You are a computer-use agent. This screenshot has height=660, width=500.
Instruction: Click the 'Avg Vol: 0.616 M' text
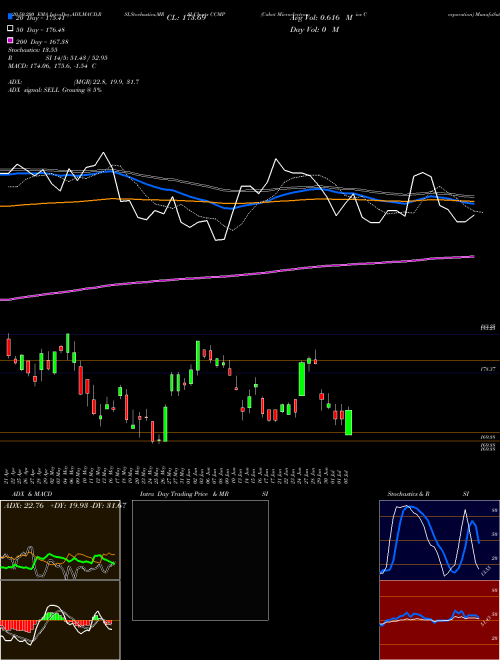(322, 18)
